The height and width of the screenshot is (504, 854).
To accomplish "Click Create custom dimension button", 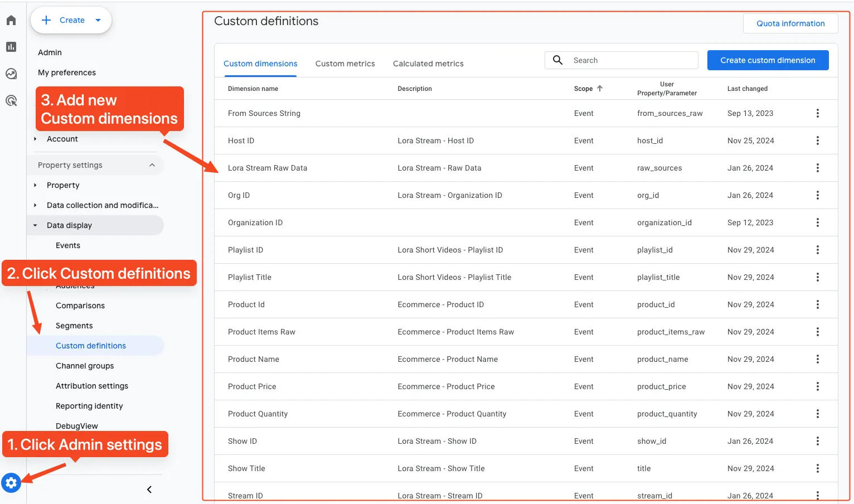I will point(768,60).
